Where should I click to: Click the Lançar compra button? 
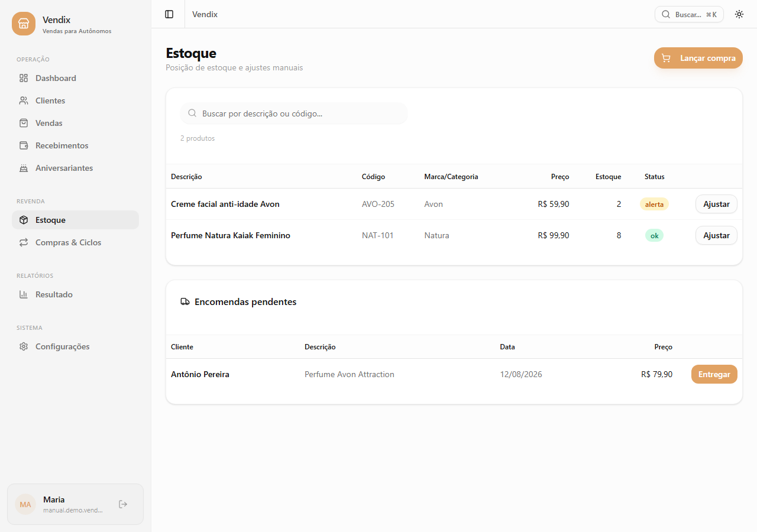[x=698, y=58]
